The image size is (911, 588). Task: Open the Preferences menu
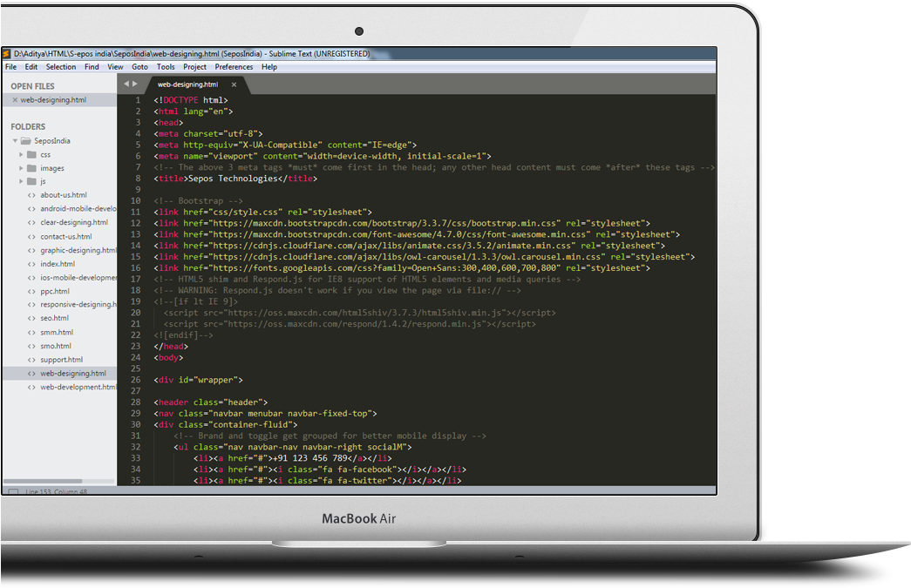click(235, 67)
